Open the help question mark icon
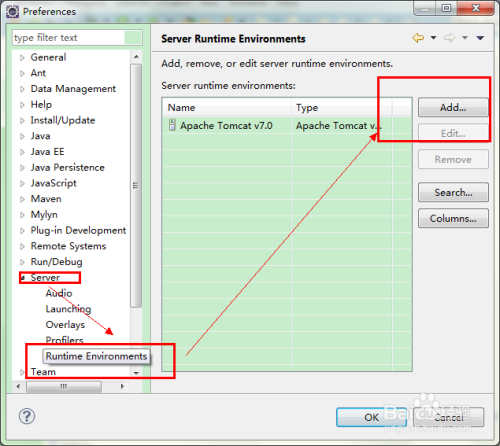Screen dimensions: 500x446 click(27, 416)
